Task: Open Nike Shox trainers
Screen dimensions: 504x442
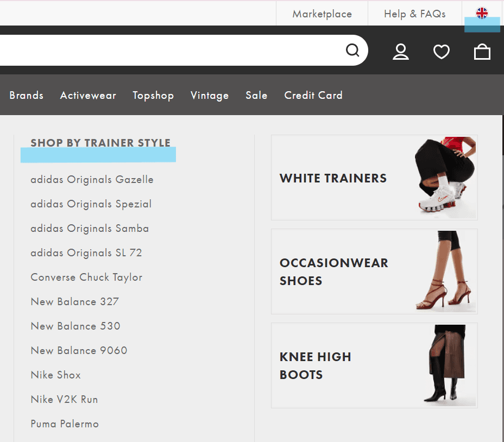Action: click(55, 375)
